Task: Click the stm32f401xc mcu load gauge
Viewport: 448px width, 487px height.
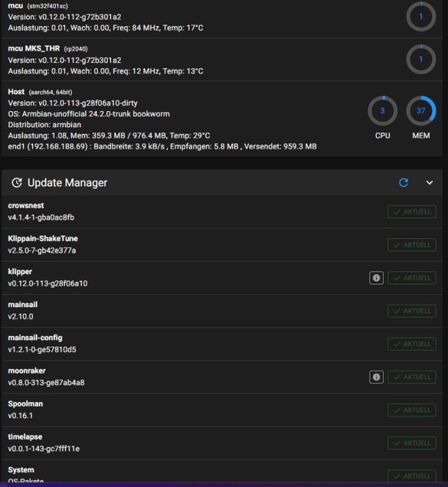Action: (421, 16)
